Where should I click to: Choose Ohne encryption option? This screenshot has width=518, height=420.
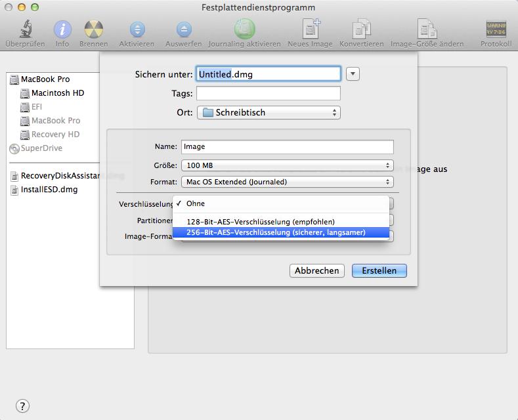[281, 203]
